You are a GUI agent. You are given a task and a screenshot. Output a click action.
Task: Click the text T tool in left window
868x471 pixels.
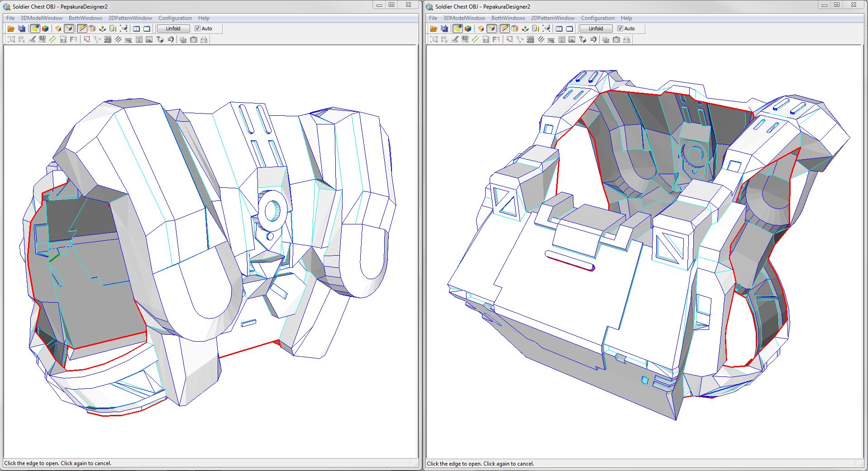tap(139, 40)
